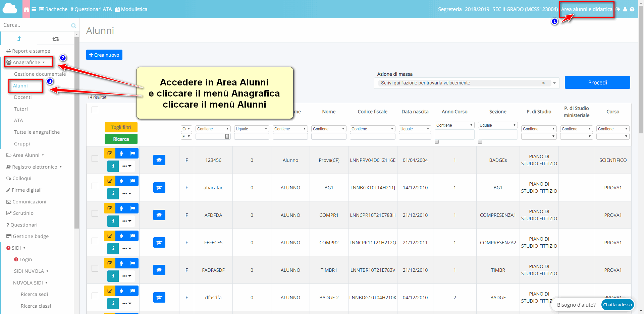Open the binoculars search icon
Screen dimensions: 644x314
tap(26, 9)
